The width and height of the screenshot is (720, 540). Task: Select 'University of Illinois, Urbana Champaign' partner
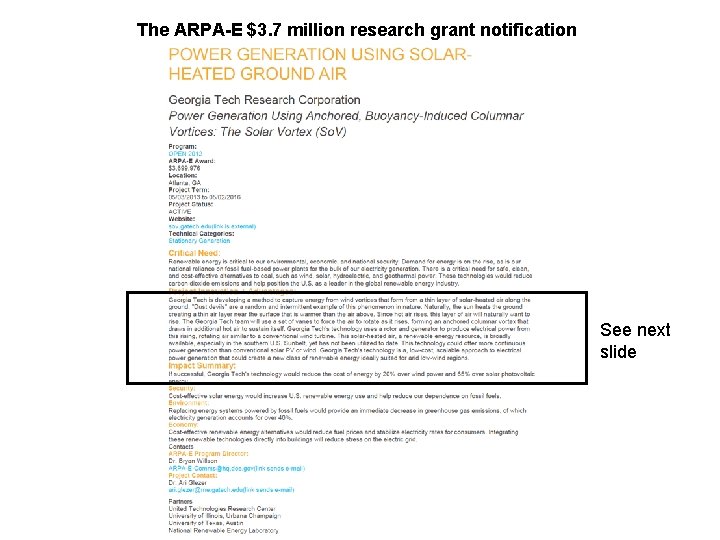point(225,516)
